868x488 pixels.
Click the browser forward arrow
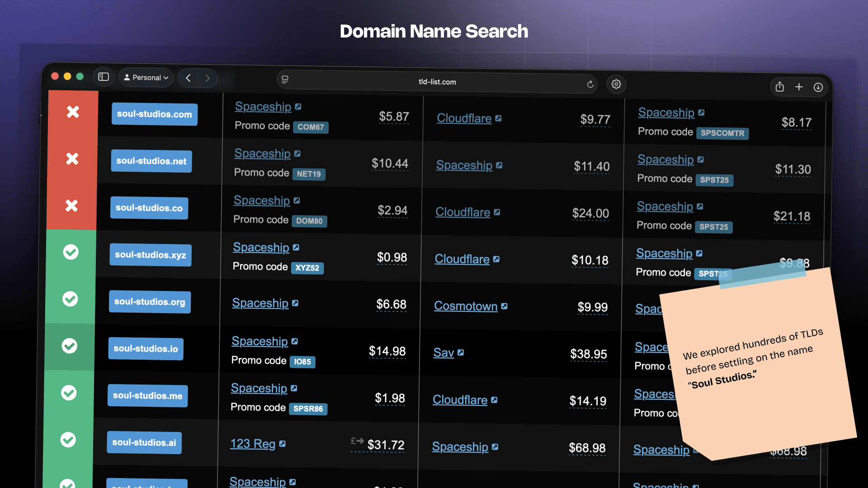[x=207, y=79]
